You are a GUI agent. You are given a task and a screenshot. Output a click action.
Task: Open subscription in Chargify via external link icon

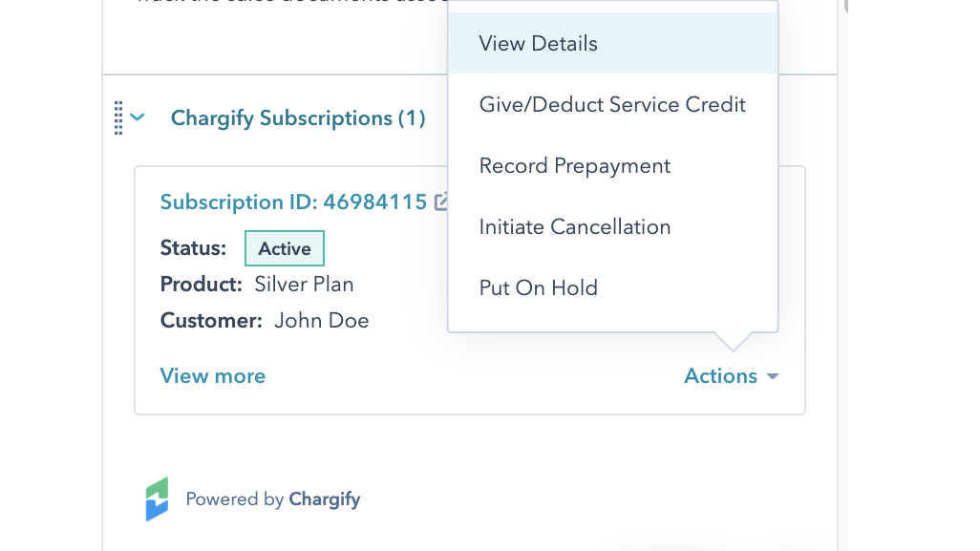tap(443, 201)
